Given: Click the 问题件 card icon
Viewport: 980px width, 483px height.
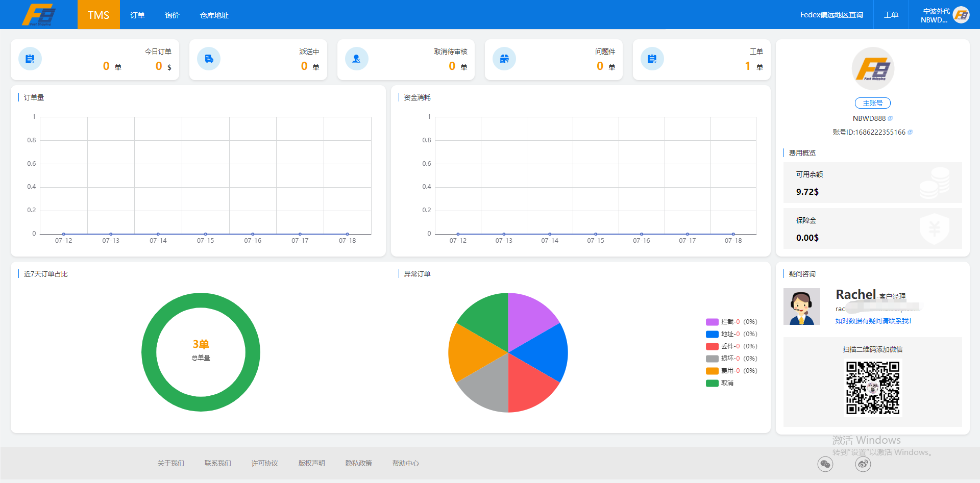Looking at the screenshot, I should (x=504, y=59).
